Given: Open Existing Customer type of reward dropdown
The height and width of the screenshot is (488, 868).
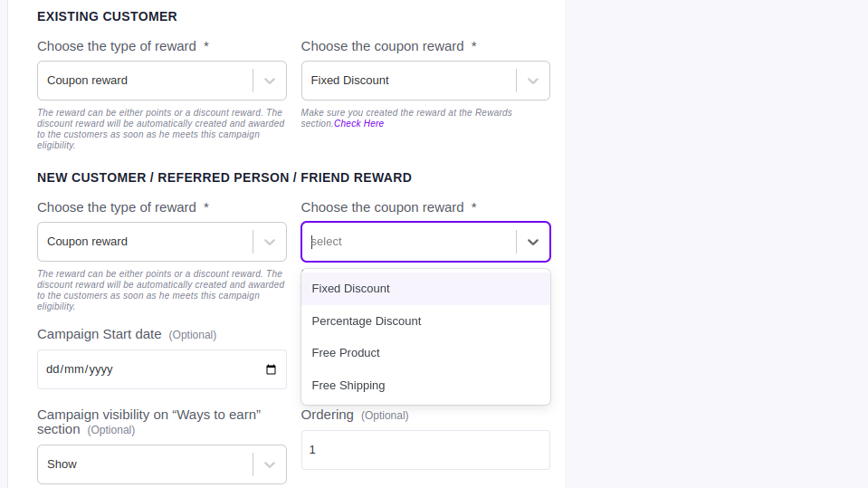Looking at the screenshot, I should pos(162,81).
